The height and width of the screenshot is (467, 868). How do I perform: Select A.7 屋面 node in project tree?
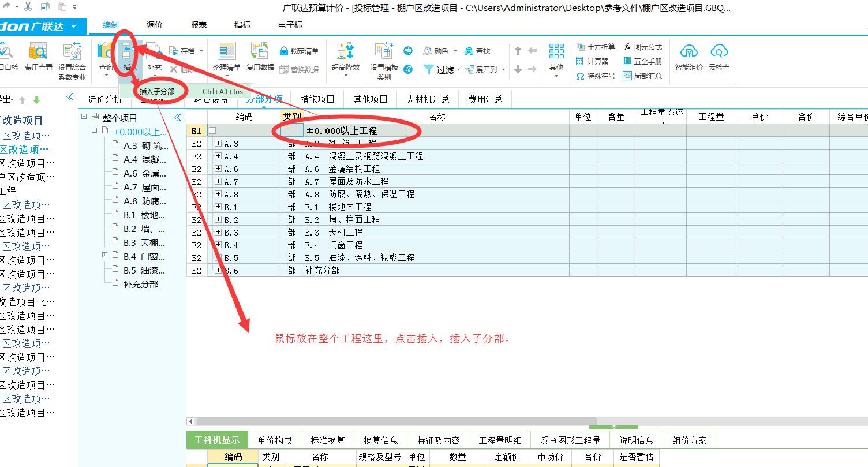(x=144, y=187)
